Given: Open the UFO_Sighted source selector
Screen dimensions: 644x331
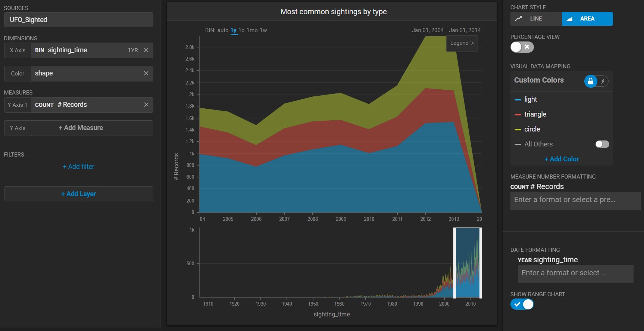Looking at the screenshot, I should (x=78, y=20).
